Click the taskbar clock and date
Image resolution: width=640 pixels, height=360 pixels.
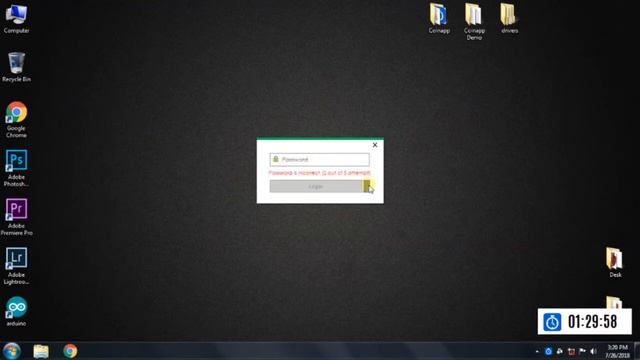click(x=617, y=351)
